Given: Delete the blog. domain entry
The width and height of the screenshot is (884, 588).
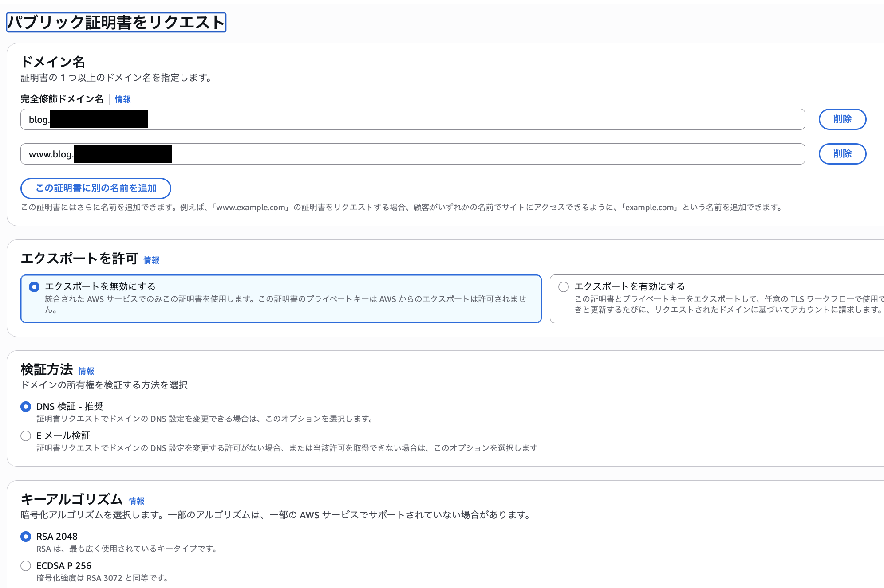Looking at the screenshot, I should tap(842, 119).
